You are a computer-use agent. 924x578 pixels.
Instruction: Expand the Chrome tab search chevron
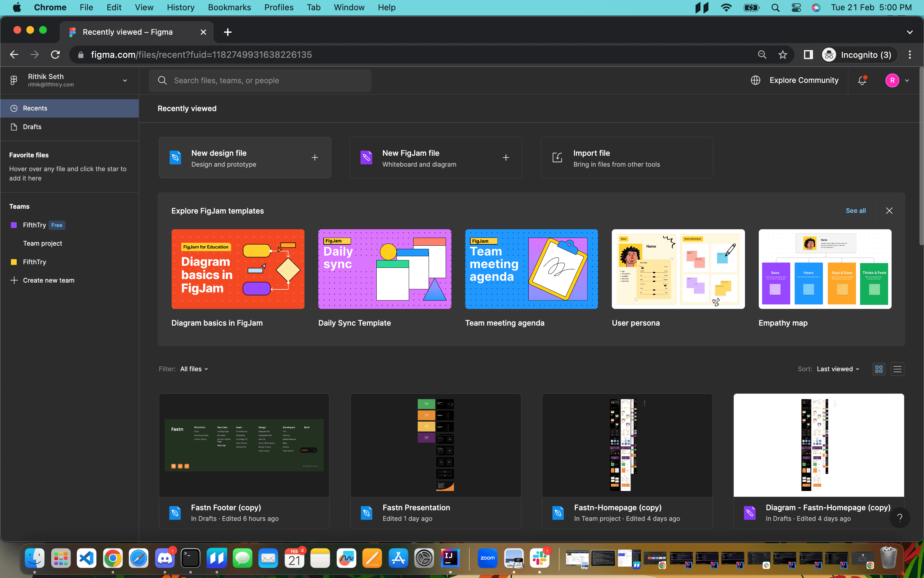(x=910, y=32)
